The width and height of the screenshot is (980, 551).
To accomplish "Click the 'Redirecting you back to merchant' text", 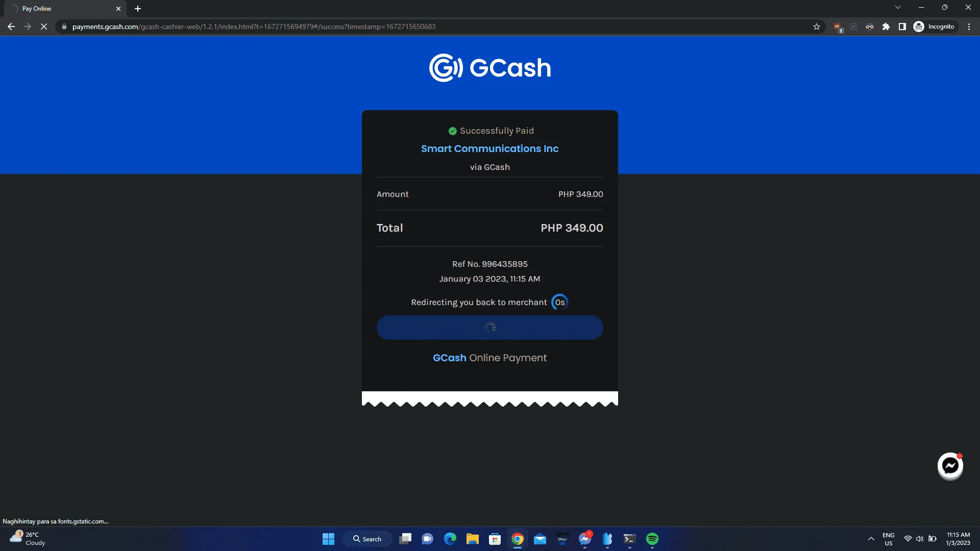I will point(479,303).
